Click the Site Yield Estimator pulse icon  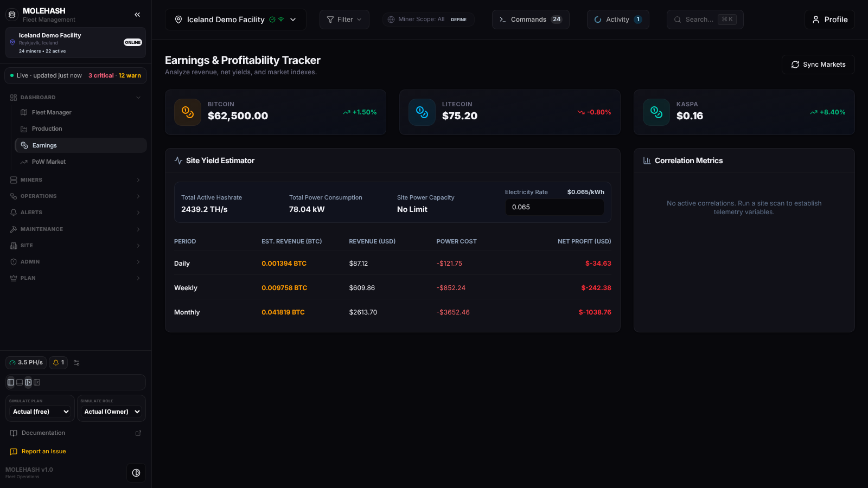point(178,160)
